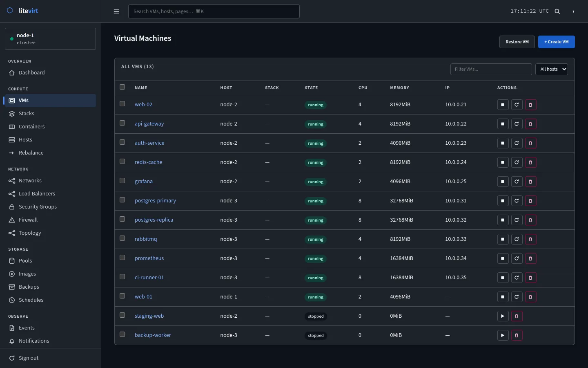This screenshot has width=588, height=368.
Task: Check the grafana row checkbox
Action: 122,181
